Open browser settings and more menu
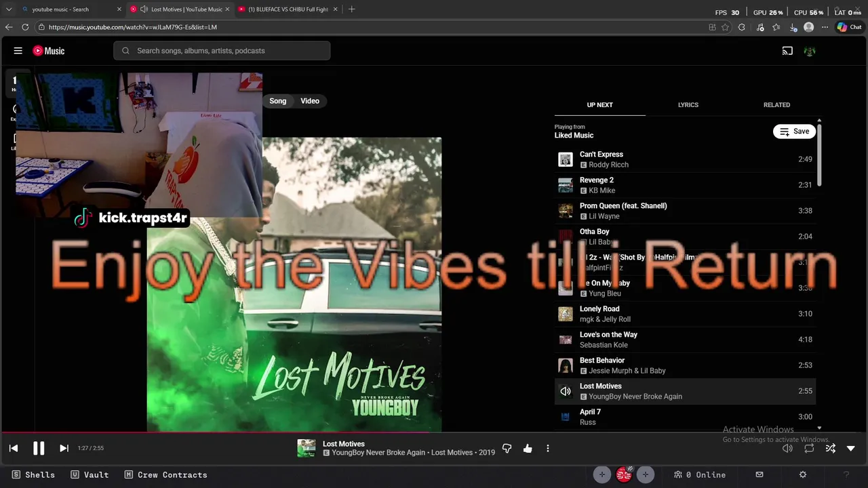The height and width of the screenshot is (488, 868). (x=825, y=27)
